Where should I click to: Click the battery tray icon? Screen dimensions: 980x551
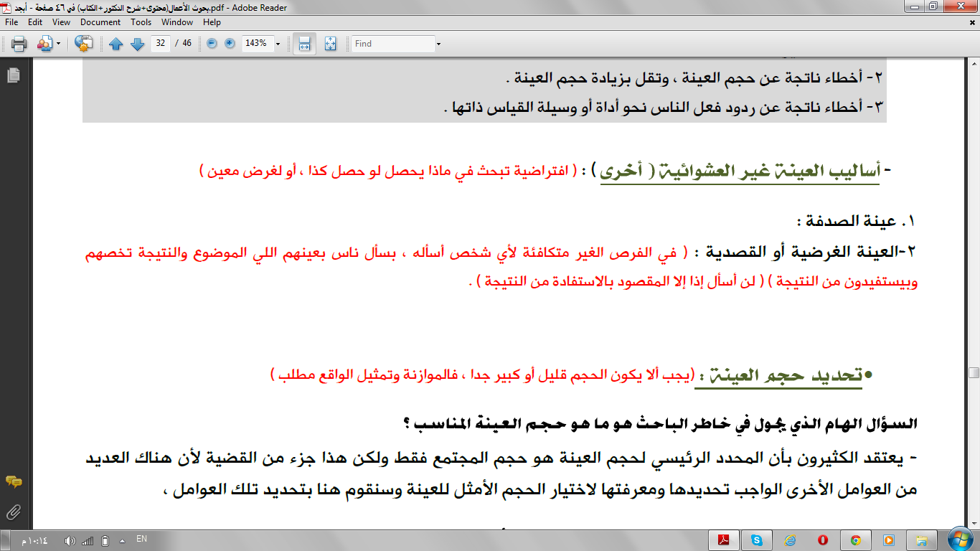coord(105,540)
